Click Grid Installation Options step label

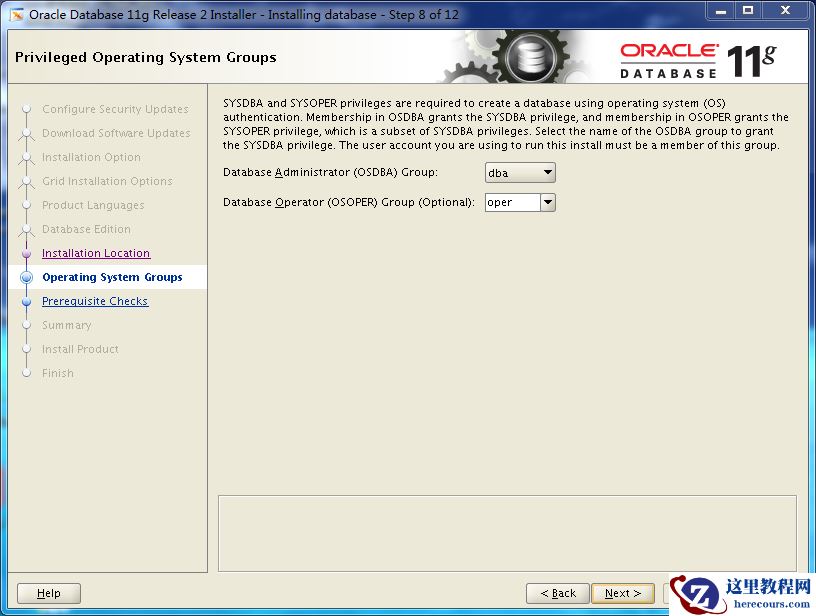pos(107,181)
